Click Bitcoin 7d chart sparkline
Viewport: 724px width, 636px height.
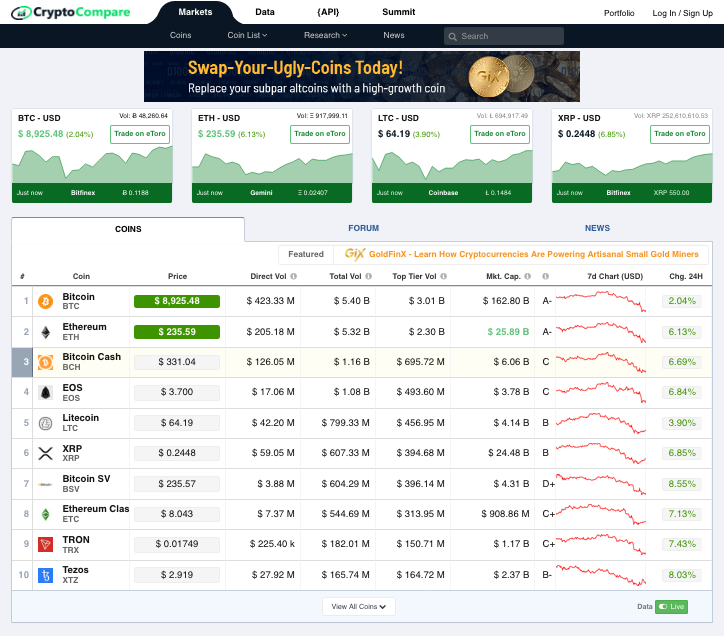(x=601, y=302)
